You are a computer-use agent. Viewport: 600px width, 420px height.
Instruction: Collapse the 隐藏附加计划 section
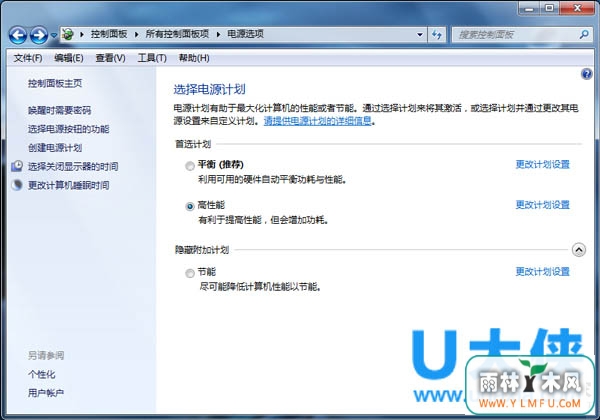pos(579,250)
